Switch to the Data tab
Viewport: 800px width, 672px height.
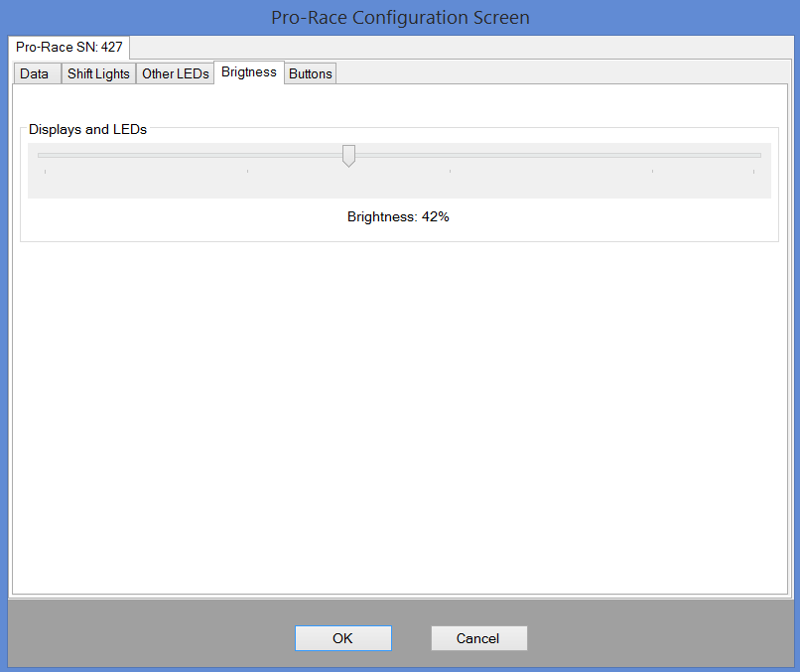pyautogui.click(x=35, y=73)
